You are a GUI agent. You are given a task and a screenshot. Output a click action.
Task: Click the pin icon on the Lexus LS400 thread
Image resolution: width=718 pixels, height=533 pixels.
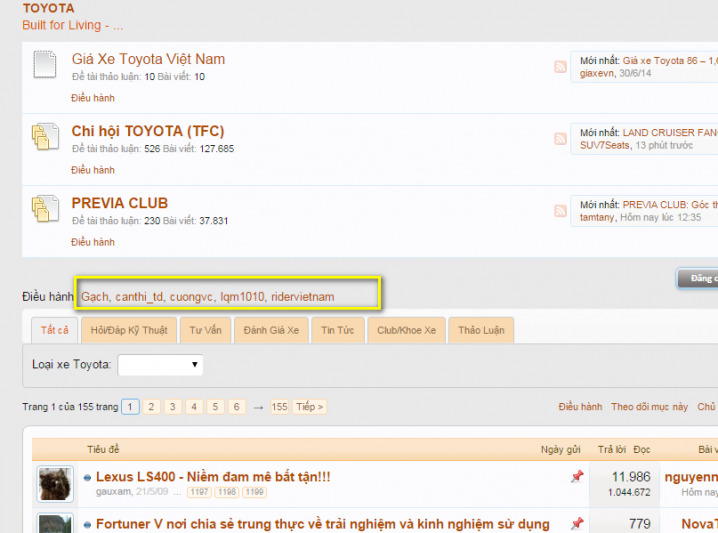coord(577,476)
